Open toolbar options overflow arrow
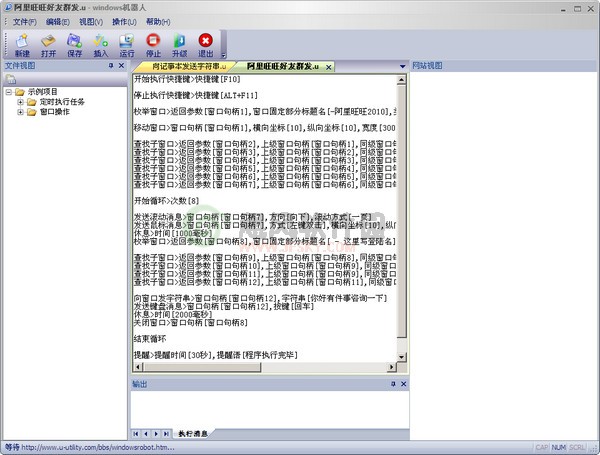 pos(223,55)
